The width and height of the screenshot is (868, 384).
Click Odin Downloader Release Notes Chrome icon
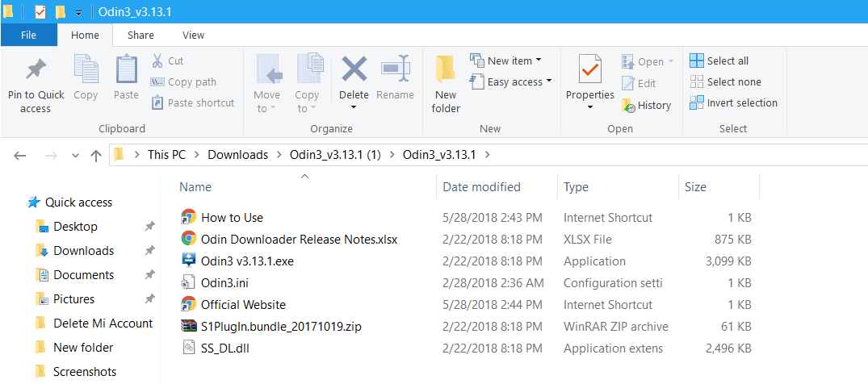(x=189, y=239)
